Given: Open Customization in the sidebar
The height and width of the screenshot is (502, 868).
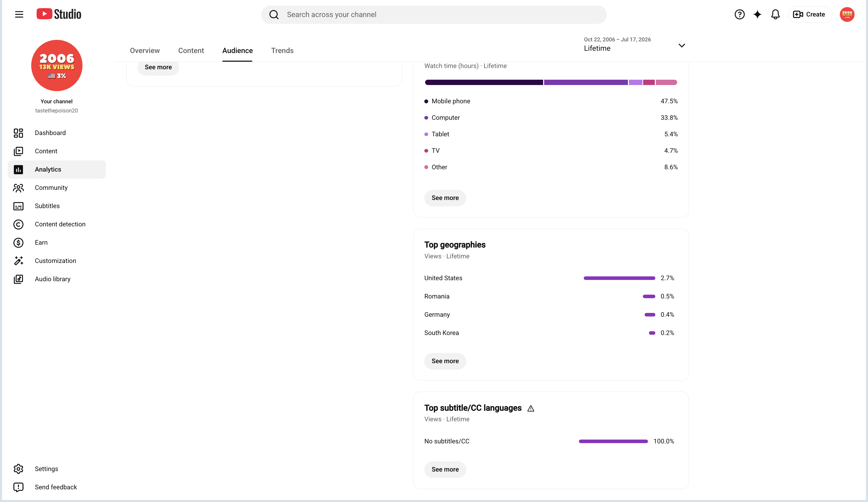Looking at the screenshot, I should pyautogui.click(x=57, y=261).
